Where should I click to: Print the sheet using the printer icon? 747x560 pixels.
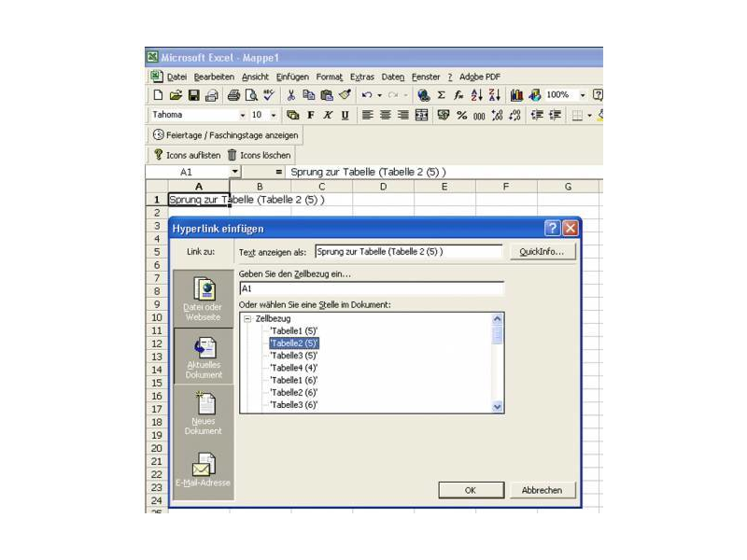click(x=233, y=95)
